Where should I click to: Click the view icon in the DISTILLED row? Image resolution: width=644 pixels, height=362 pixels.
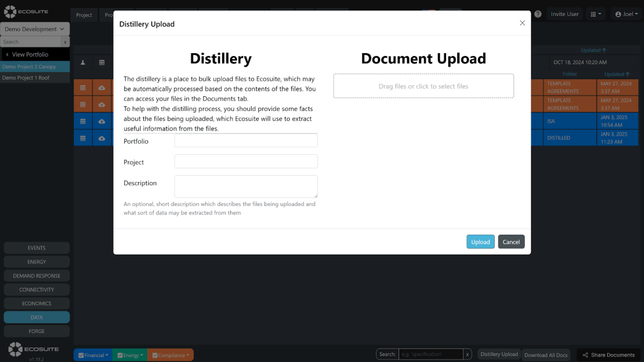pos(83,138)
